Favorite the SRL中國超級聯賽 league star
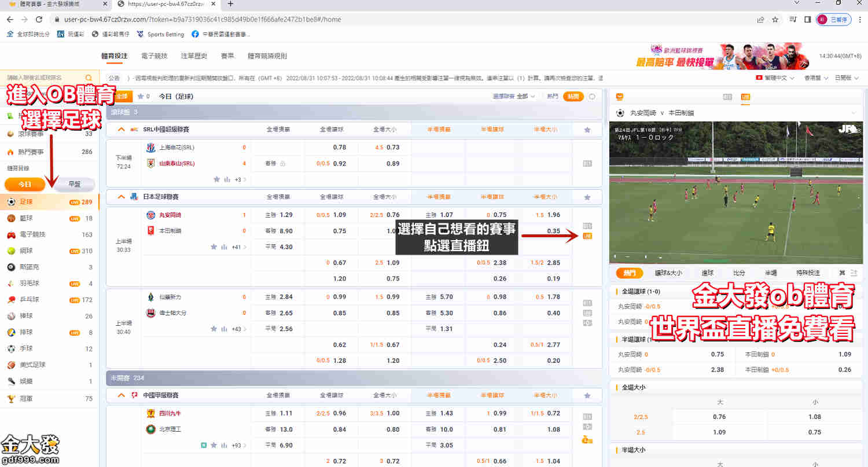 point(587,130)
